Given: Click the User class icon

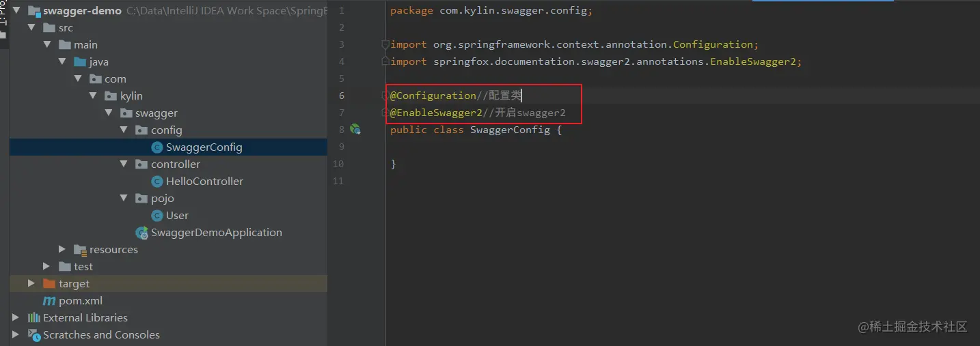Looking at the screenshot, I should click(x=157, y=216).
